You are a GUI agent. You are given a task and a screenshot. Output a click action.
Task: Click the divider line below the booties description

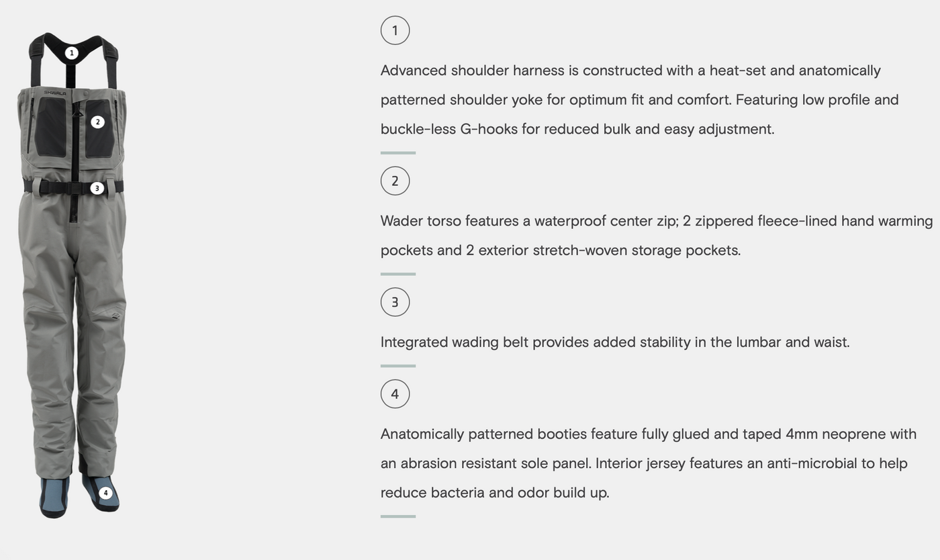[398, 516]
